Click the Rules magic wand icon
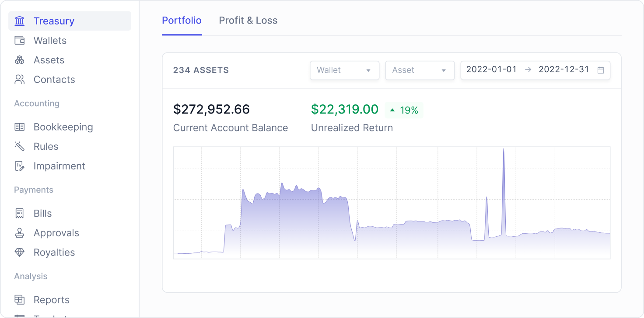This screenshot has width=644, height=318. click(20, 146)
